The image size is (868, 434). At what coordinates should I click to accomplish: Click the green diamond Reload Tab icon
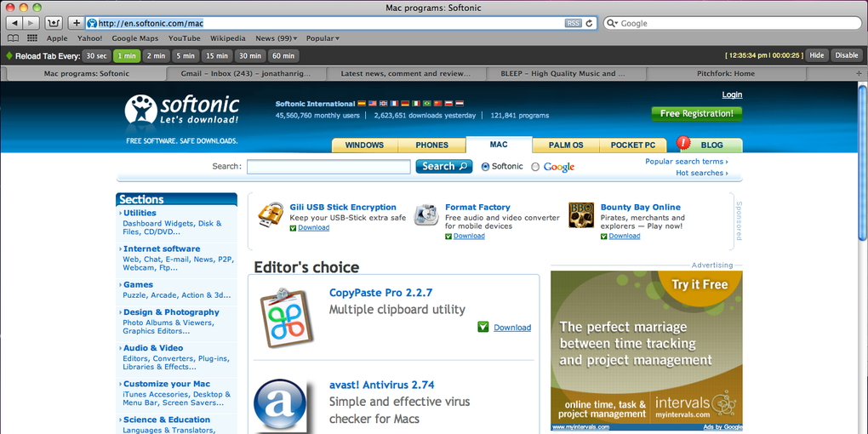9,55
